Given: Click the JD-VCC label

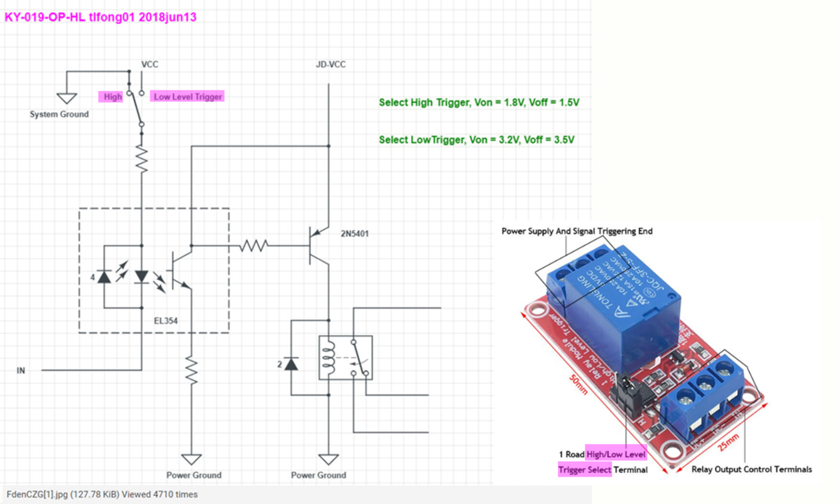Looking at the screenshot, I should [x=331, y=64].
